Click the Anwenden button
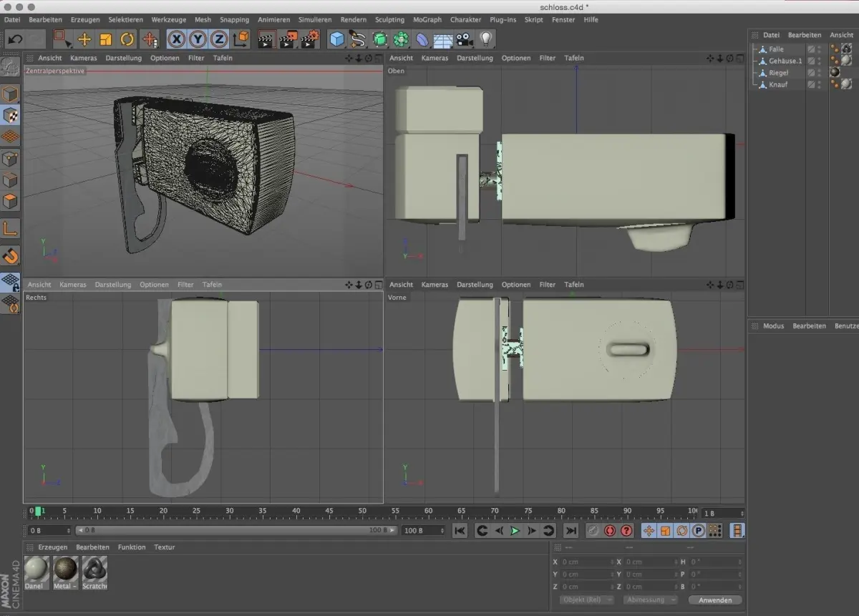Viewport: 859px width, 616px height. (x=714, y=600)
